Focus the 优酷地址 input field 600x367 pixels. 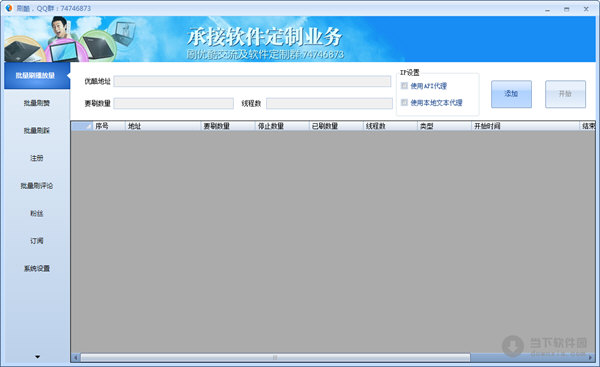click(252, 82)
